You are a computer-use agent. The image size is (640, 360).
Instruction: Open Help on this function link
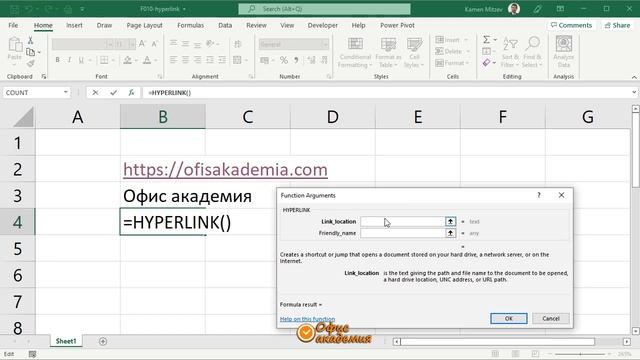pos(307,319)
